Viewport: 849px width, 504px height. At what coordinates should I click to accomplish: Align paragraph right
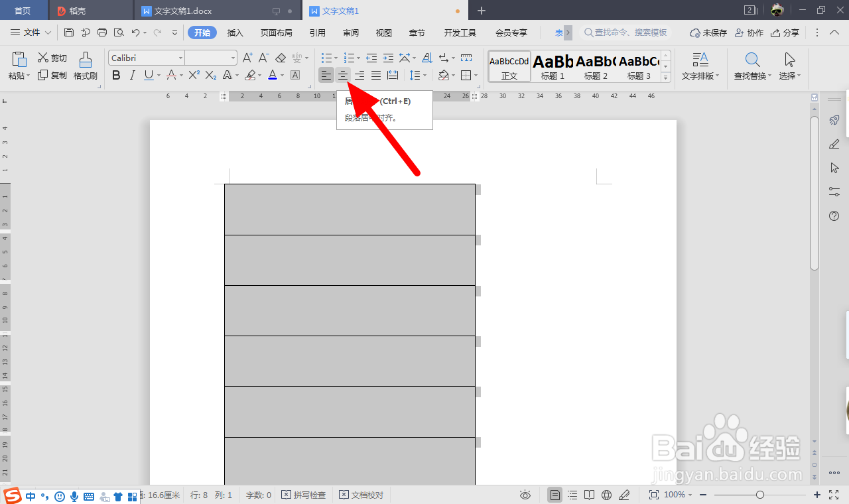click(x=359, y=75)
